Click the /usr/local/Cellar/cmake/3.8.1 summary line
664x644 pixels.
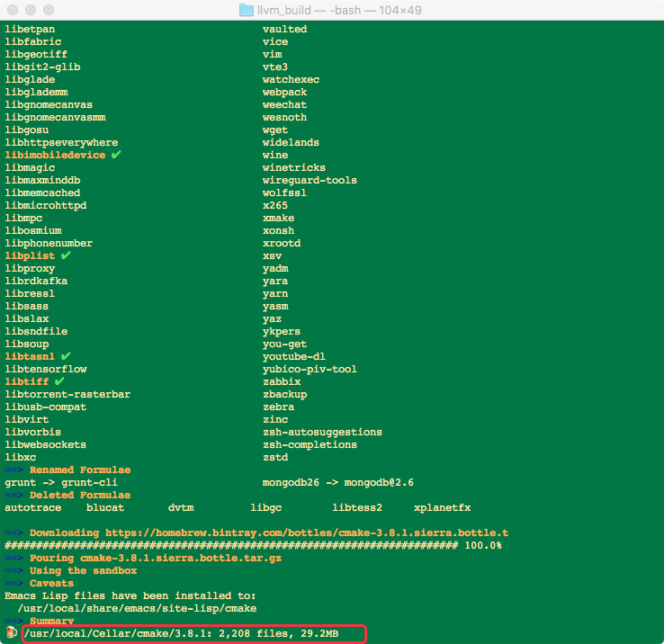[181, 633]
